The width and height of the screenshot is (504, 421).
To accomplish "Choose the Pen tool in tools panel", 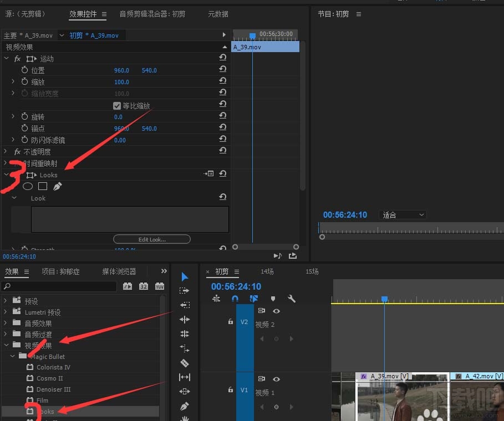I will tap(185, 406).
